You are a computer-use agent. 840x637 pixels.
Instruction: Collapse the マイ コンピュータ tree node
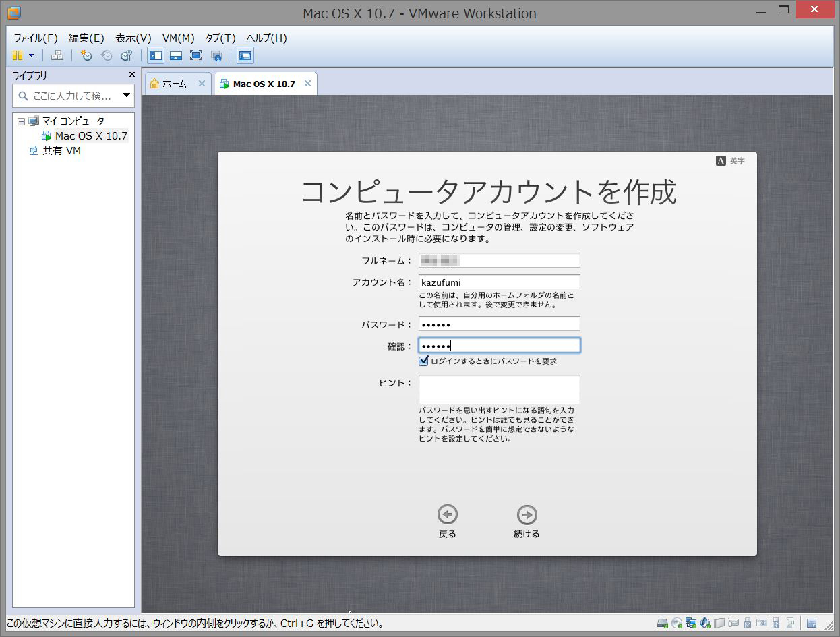tap(21, 121)
